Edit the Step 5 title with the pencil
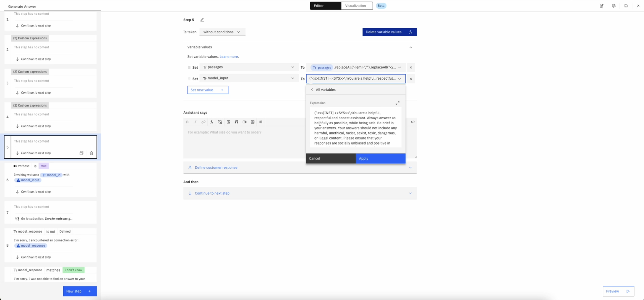Viewport: 644px width, 300px height. pos(202,20)
